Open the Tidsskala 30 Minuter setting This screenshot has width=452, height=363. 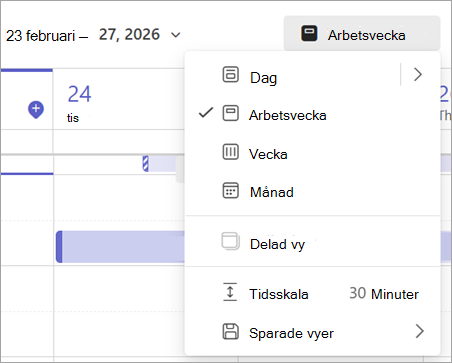click(x=312, y=294)
